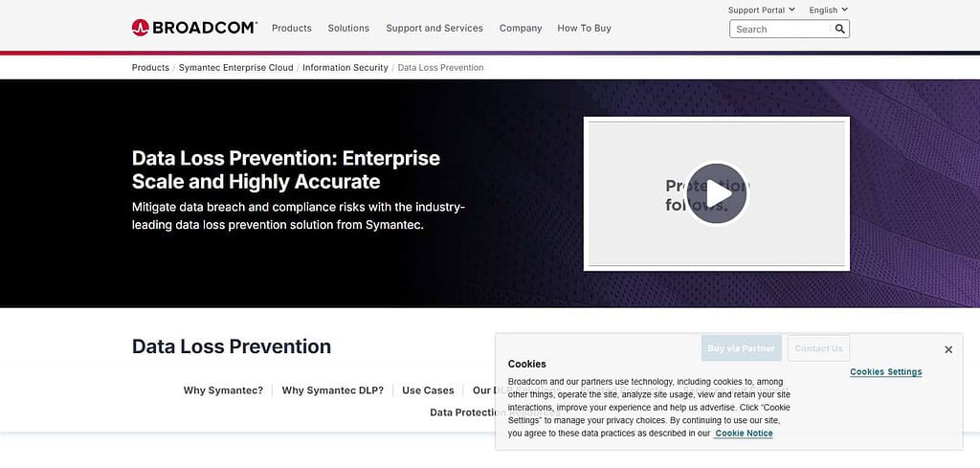
Task: Click the video thumbnail frame
Action: [716, 193]
